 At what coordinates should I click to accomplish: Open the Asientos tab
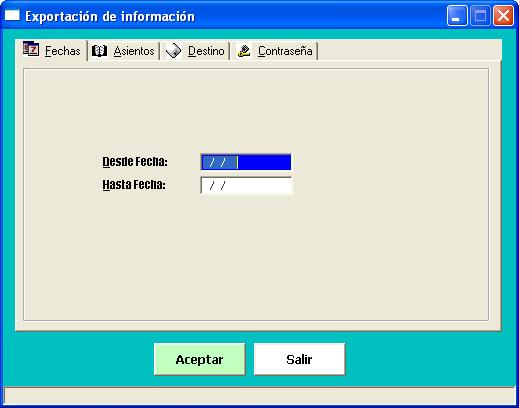[x=134, y=51]
